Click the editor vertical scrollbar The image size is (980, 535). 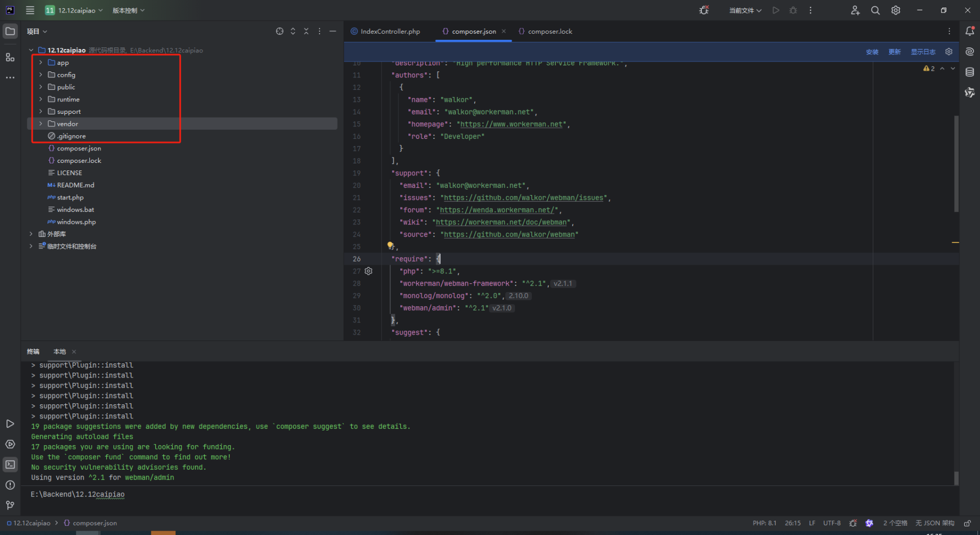[x=956, y=163]
